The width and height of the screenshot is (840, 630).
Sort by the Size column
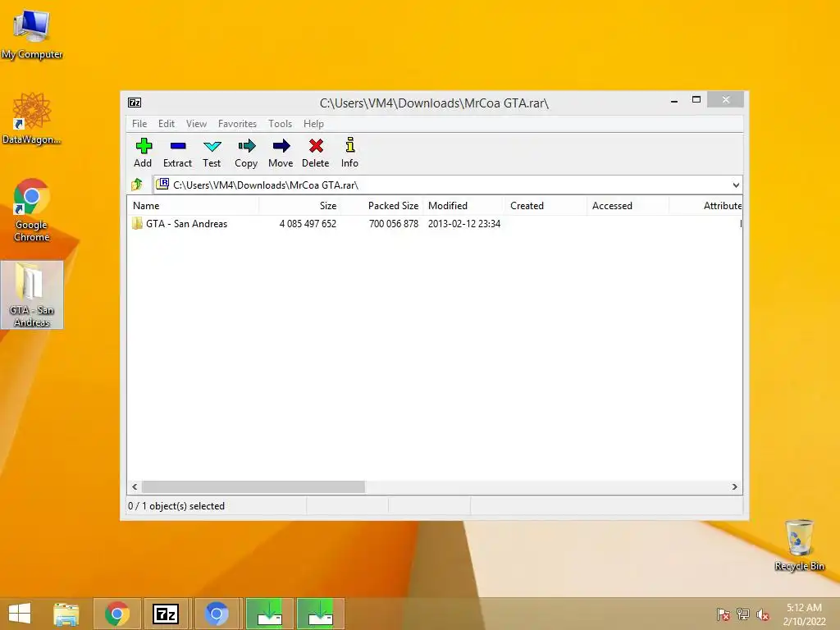(300, 206)
